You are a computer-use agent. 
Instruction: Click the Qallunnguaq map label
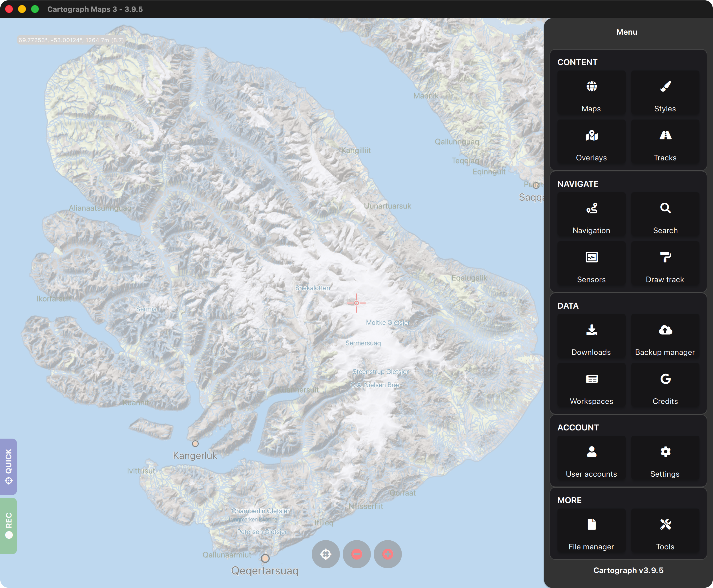pos(457,142)
